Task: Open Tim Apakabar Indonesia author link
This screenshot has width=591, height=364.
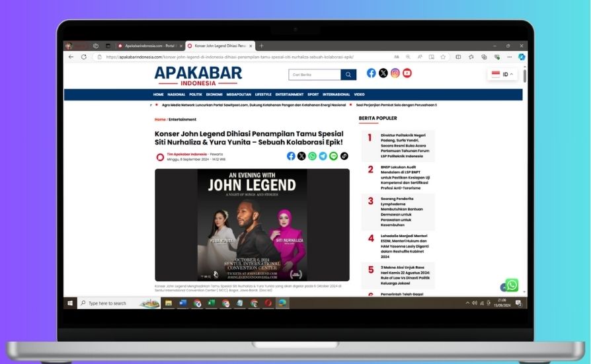Action: click(x=186, y=154)
